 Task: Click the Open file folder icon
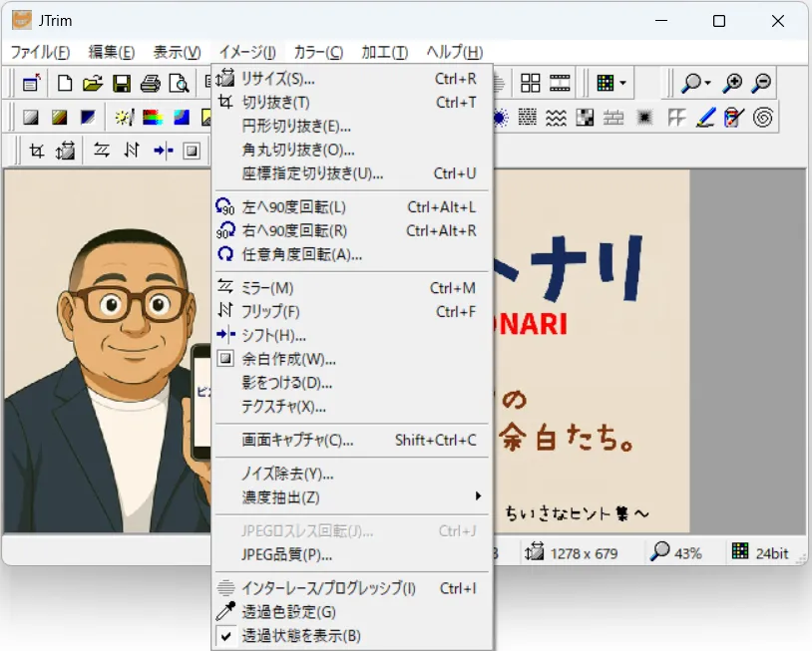point(93,84)
